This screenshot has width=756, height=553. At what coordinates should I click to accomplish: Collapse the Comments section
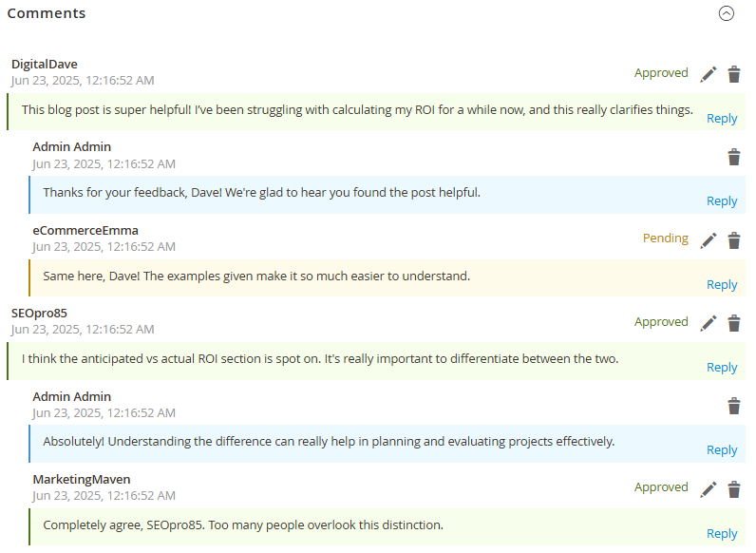pos(727,13)
